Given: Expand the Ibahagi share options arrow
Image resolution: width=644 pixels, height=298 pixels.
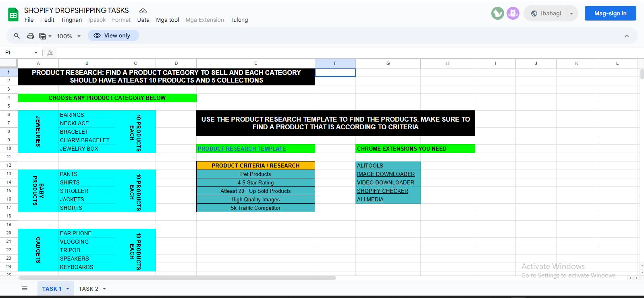Looking at the screenshot, I should pos(571,13).
